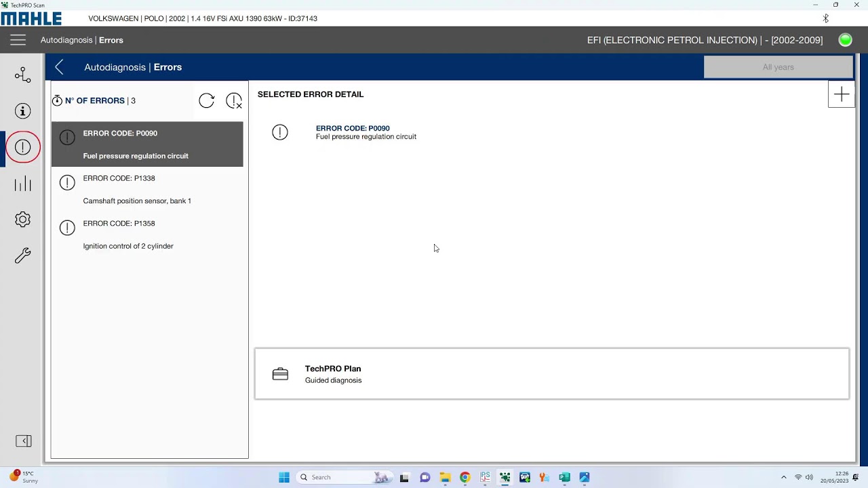868x488 pixels.
Task: Click the taskbar Search box
Action: click(x=345, y=477)
